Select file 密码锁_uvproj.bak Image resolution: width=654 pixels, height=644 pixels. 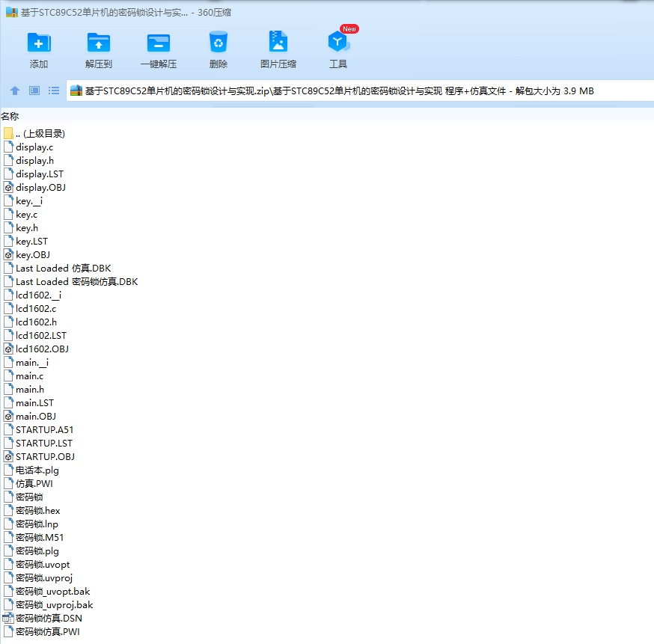tap(54, 605)
